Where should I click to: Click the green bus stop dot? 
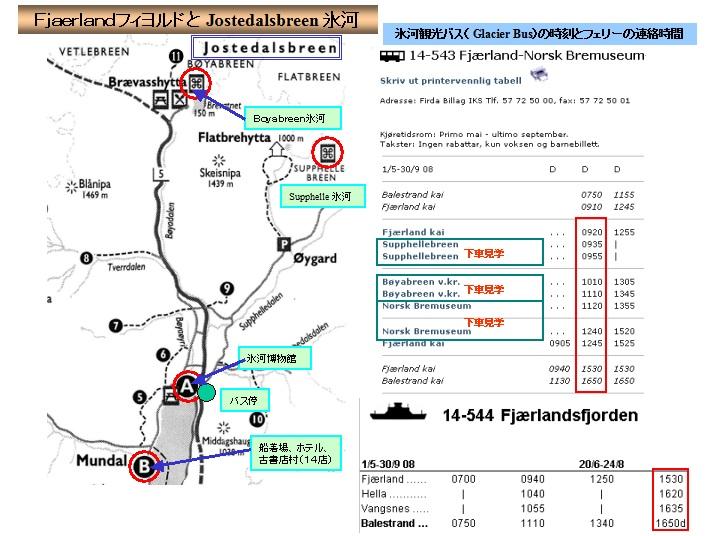click(206, 393)
